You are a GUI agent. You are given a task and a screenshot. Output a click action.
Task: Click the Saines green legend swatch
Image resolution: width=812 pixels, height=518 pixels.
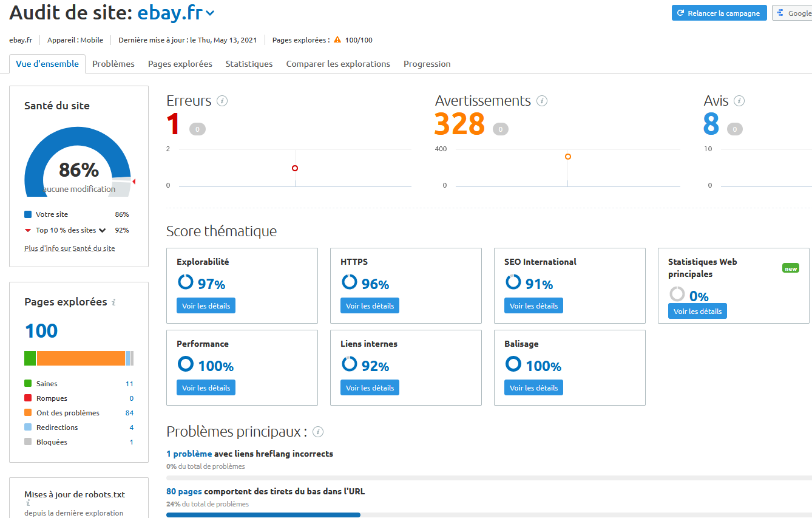point(28,384)
